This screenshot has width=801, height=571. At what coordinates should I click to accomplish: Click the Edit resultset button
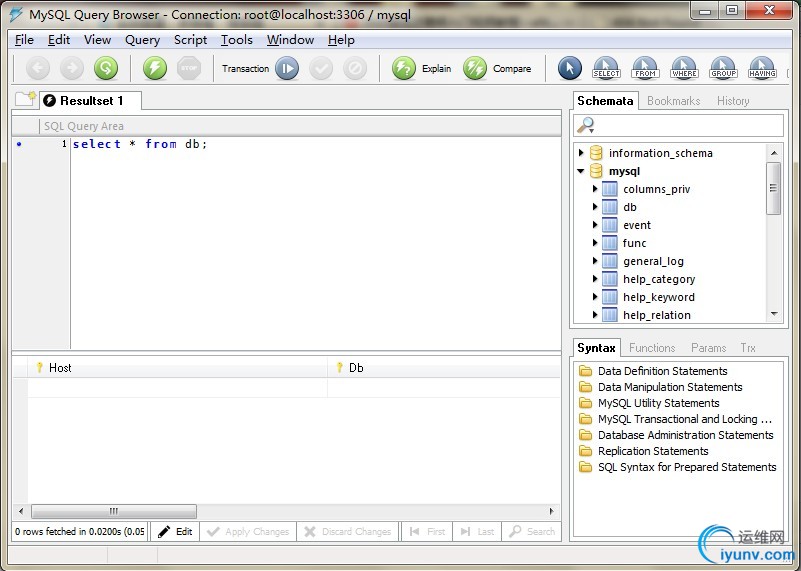(175, 532)
